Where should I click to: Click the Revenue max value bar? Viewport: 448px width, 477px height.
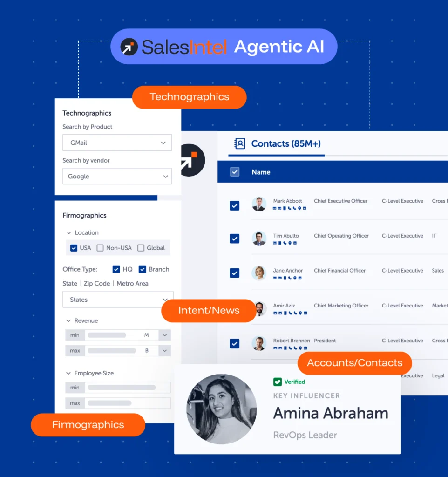112,351
